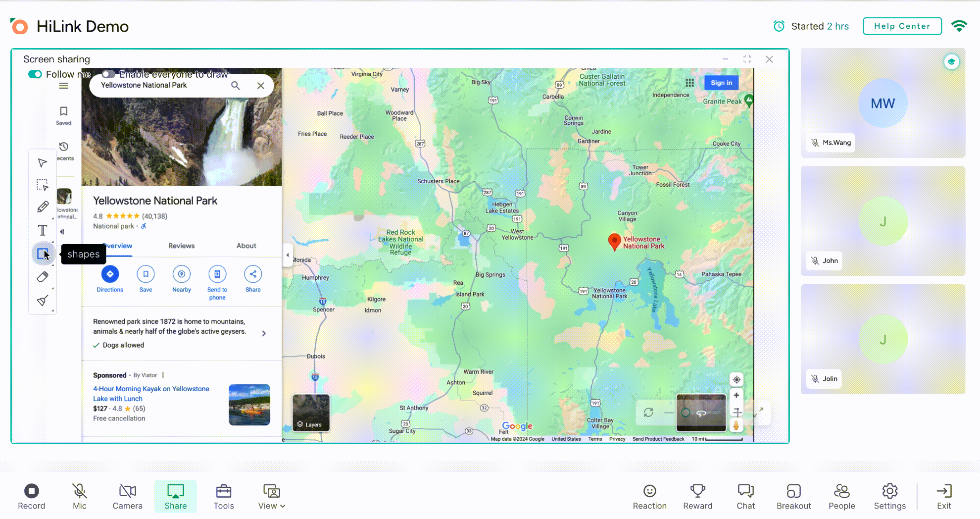The width and height of the screenshot is (980, 519).
Task: Open map Layers selector
Action: (311, 413)
